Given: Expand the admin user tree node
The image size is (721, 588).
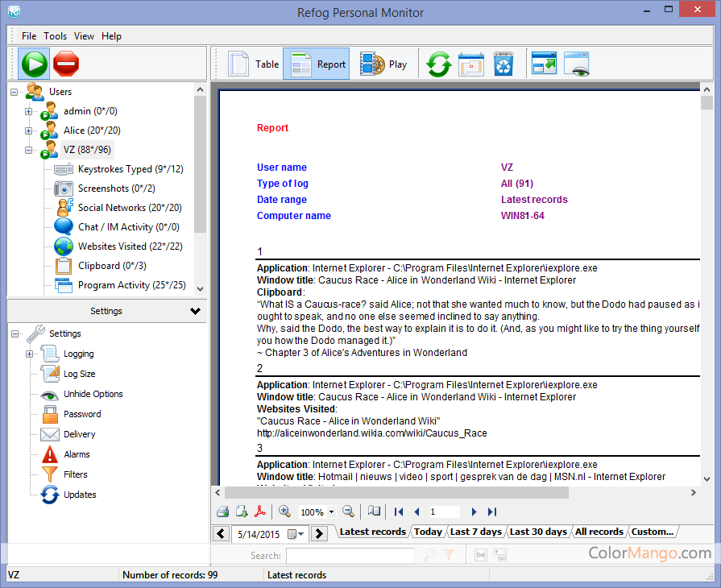Looking at the screenshot, I should (x=29, y=111).
